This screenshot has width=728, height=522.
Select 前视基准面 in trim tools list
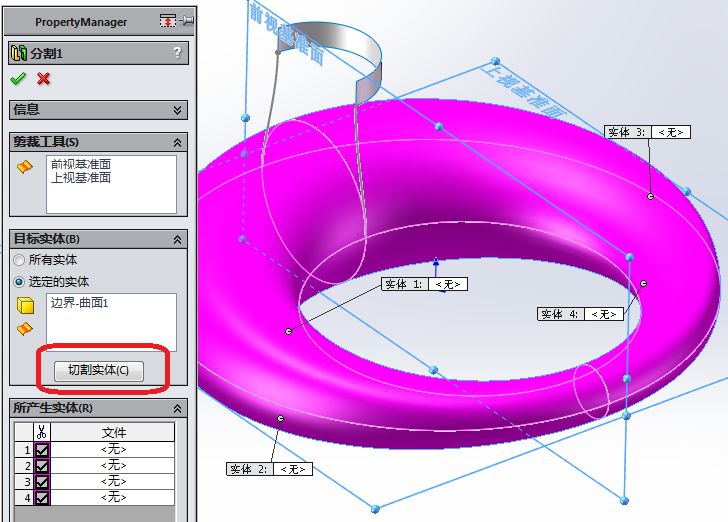coord(80,164)
